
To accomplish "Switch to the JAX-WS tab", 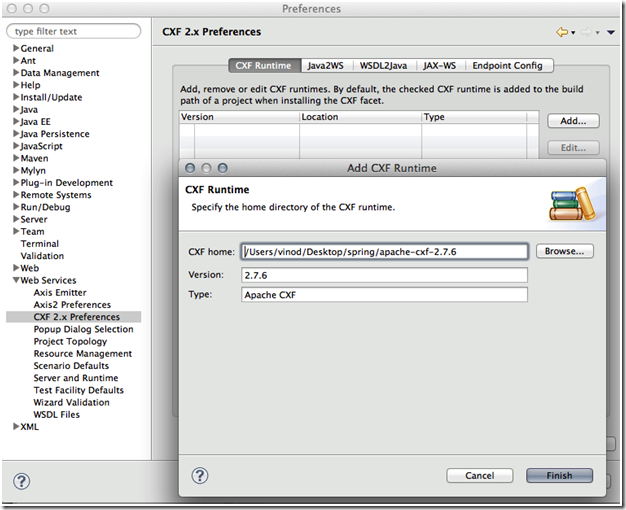I will point(440,65).
